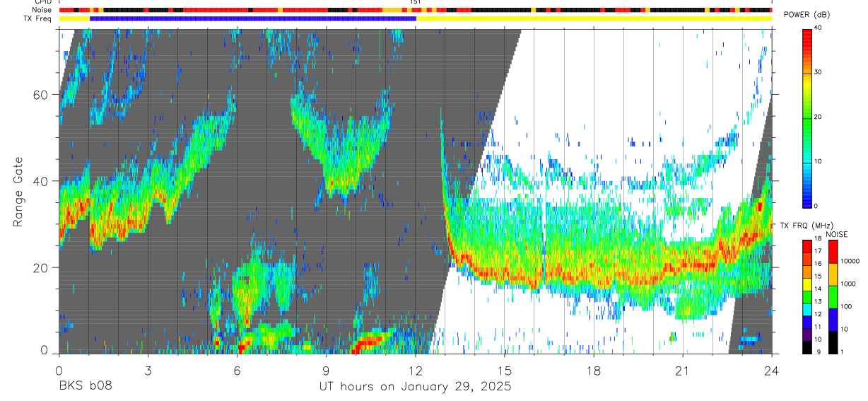Click the 15 tick on the UT hours axis
Screen dimensions: 868x401
[x=505, y=371]
